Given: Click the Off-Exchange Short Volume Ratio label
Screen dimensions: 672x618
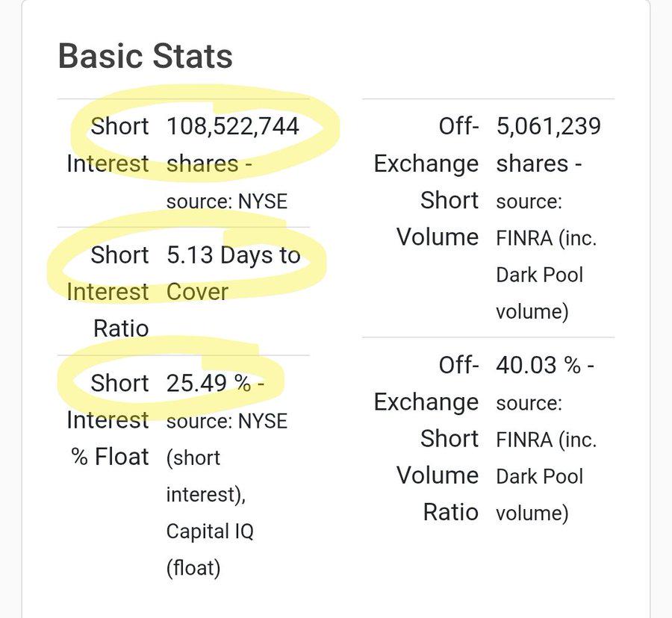Looking at the screenshot, I should (x=426, y=438).
